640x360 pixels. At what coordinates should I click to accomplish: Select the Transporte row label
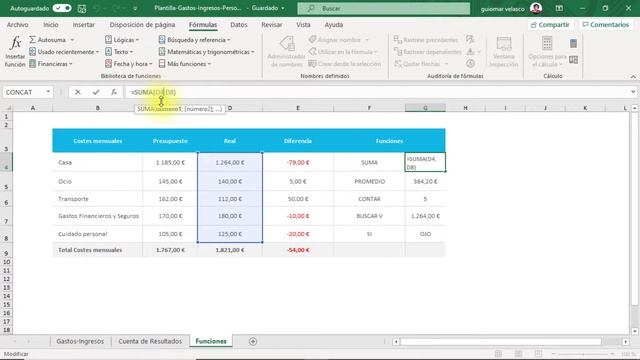click(x=98, y=199)
